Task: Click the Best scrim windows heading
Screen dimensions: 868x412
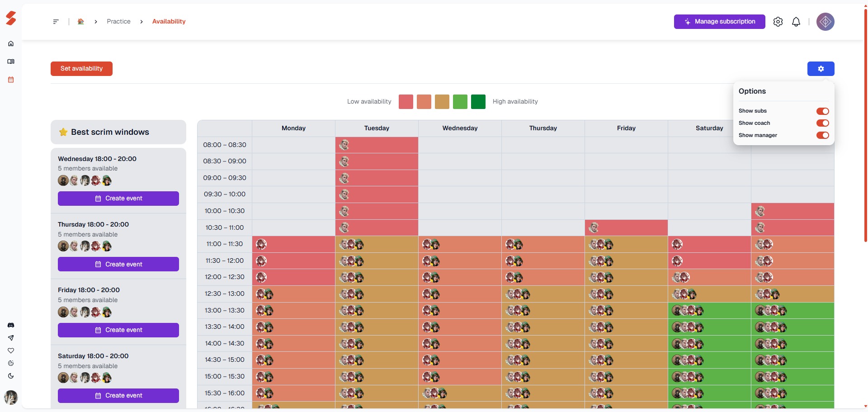Action: 110,132
